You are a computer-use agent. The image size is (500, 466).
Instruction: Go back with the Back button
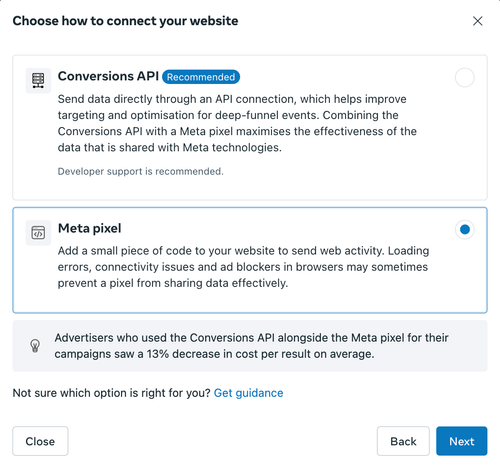tap(403, 441)
